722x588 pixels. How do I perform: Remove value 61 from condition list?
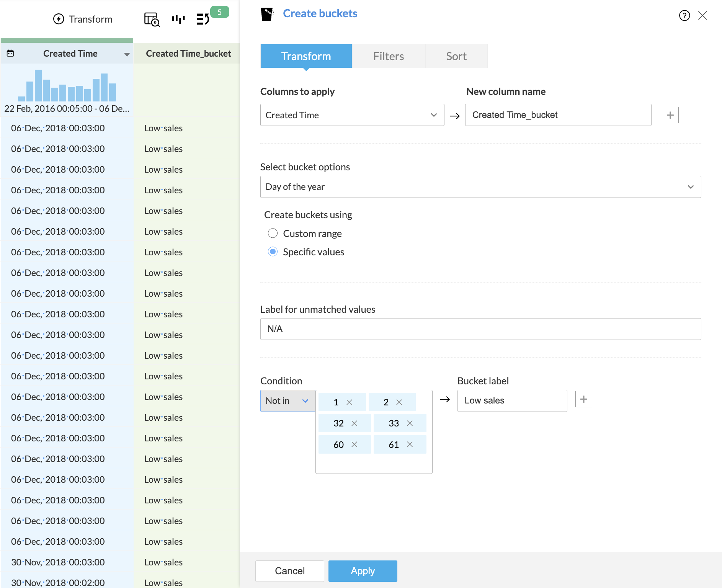click(x=410, y=444)
